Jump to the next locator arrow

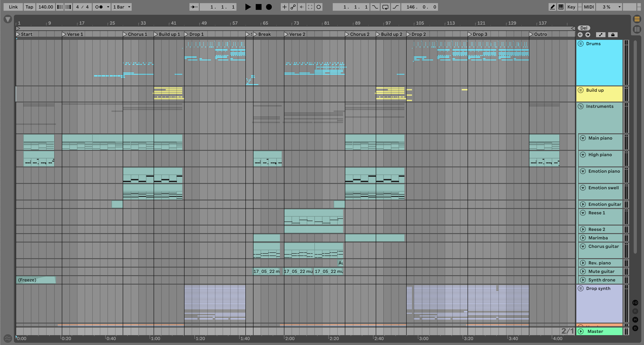[x=588, y=35]
